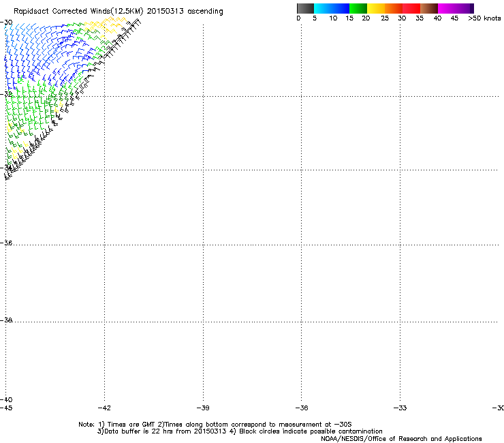Click the date '20150313' in the title

click(166, 12)
